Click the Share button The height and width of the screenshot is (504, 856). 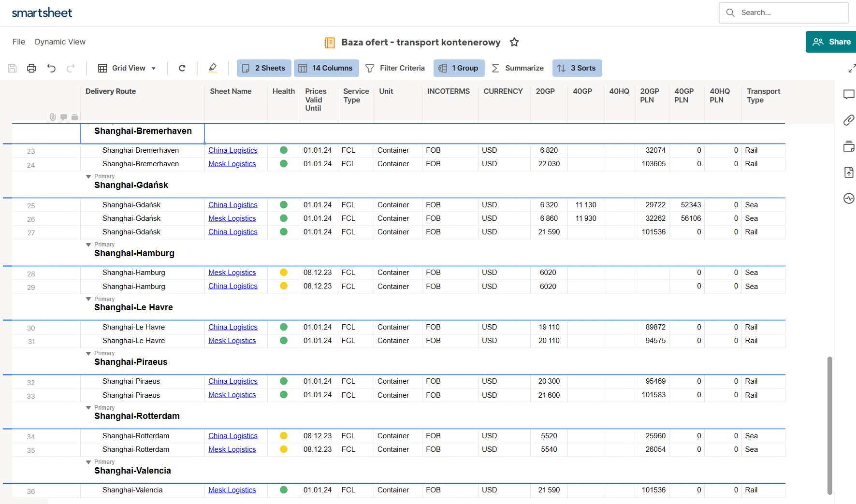(x=831, y=42)
